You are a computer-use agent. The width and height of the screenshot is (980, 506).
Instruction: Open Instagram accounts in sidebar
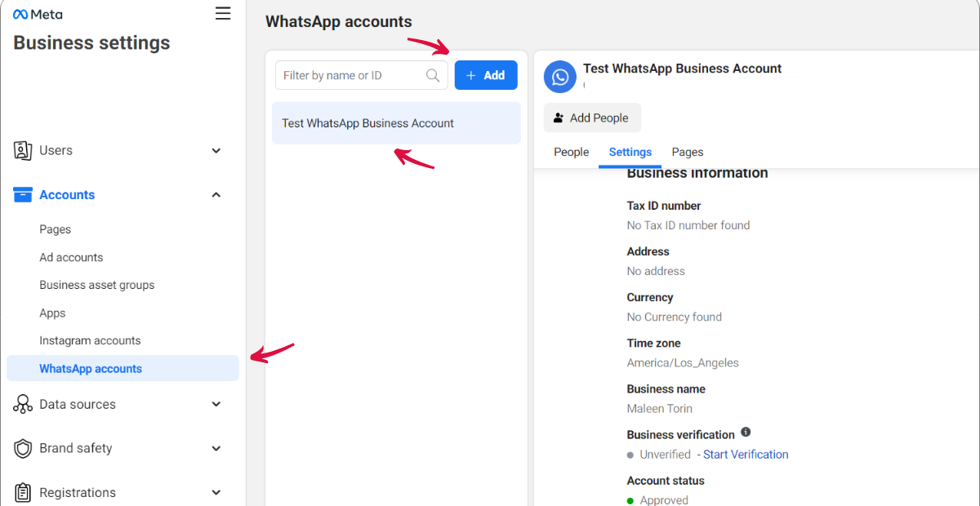coord(90,340)
